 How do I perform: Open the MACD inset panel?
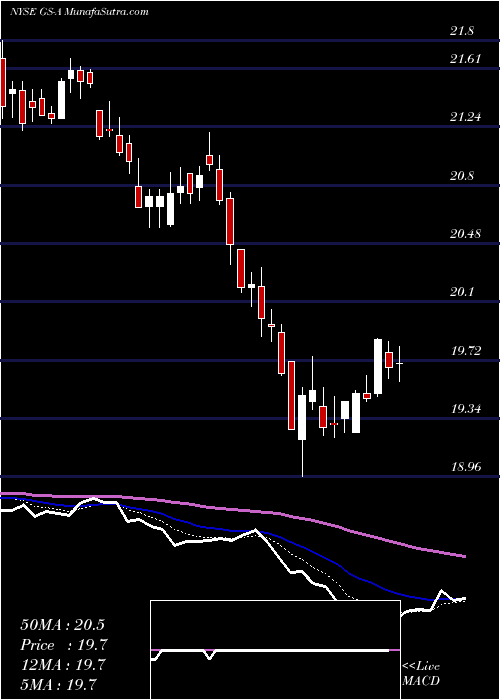click(275, 650)
